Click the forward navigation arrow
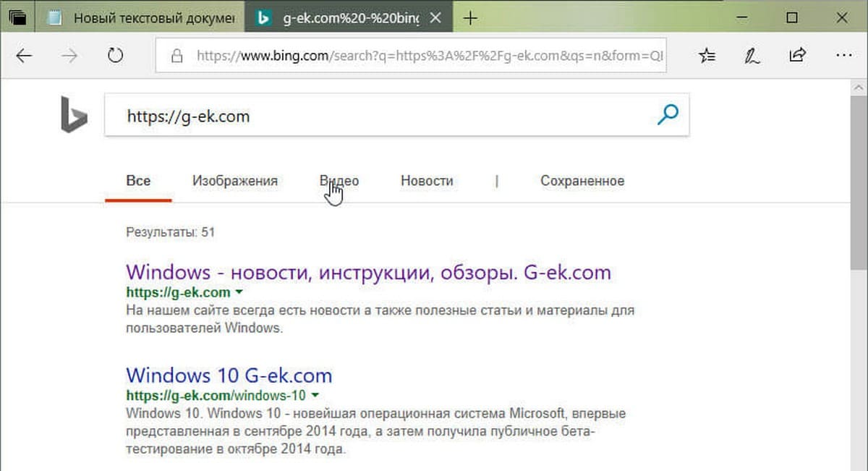 tap(69, 56)
